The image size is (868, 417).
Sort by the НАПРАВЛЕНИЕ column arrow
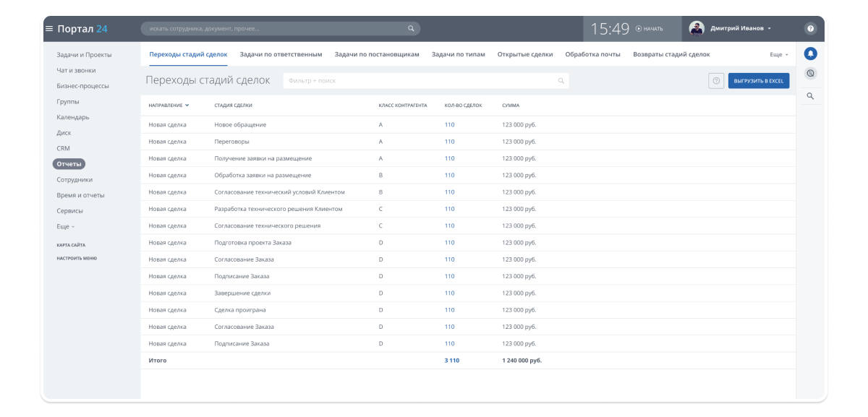187,106
